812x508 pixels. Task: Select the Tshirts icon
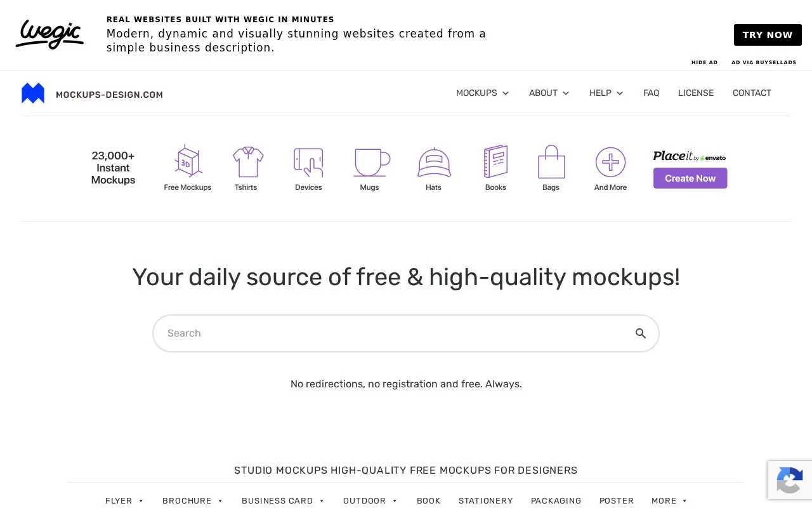(247, 162)
